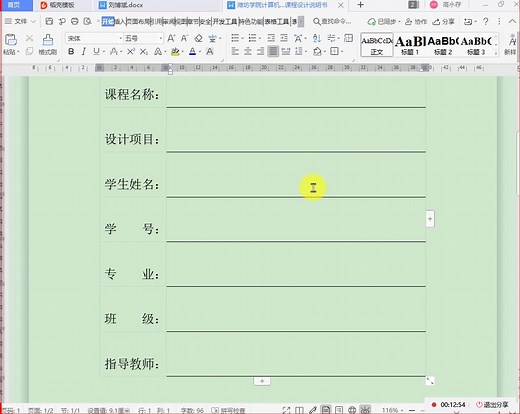Switch to the 稻壳模板 tab
520x414 pixels.
(x=57, y=5)
